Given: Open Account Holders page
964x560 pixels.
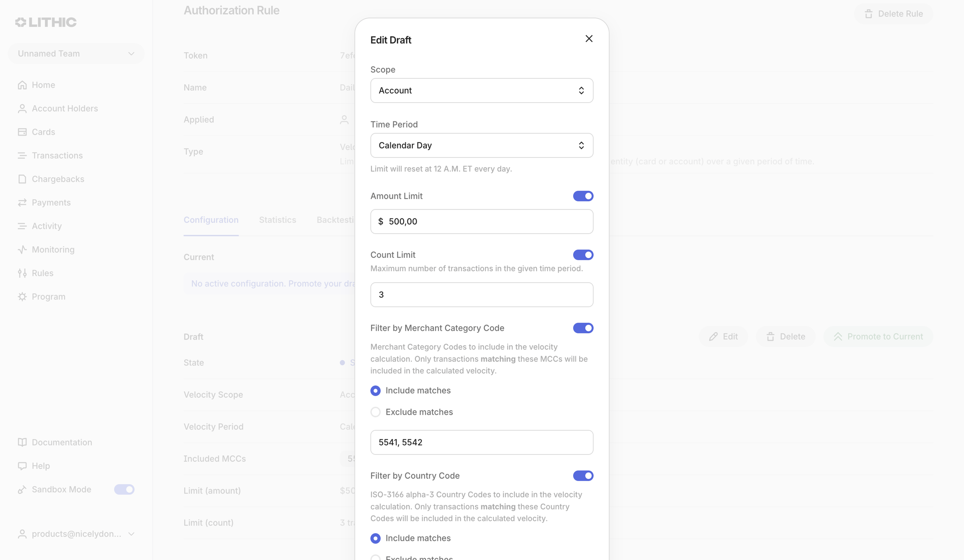Looking at the screenshot, I should (57, 108).
